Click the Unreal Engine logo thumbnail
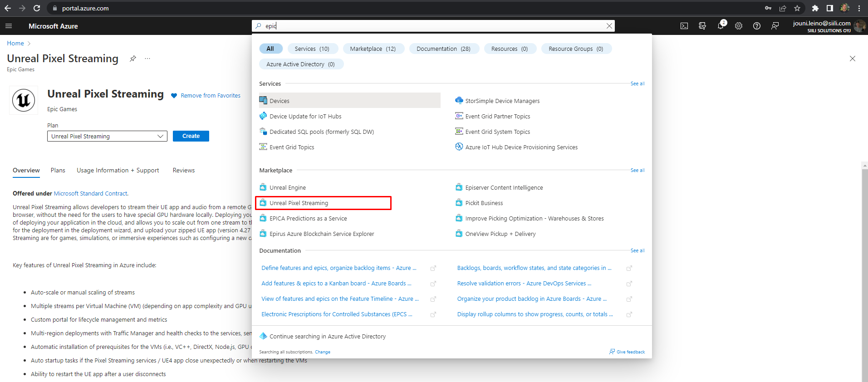The height and width of the screenshot is (382, 868). pyautogui.click(x=24, y=100)
